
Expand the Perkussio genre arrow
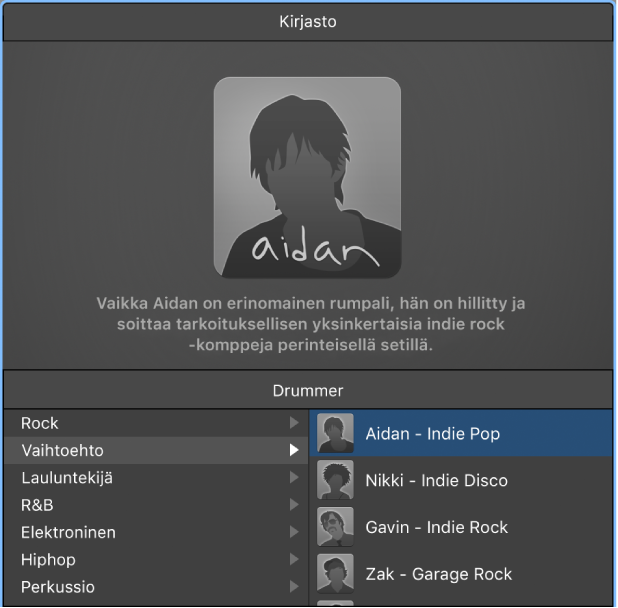[294, 587]
